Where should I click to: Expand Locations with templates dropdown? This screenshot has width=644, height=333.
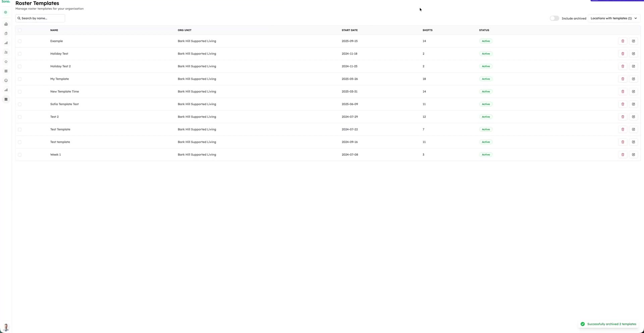pyautogui.click(x=614, y=18)
